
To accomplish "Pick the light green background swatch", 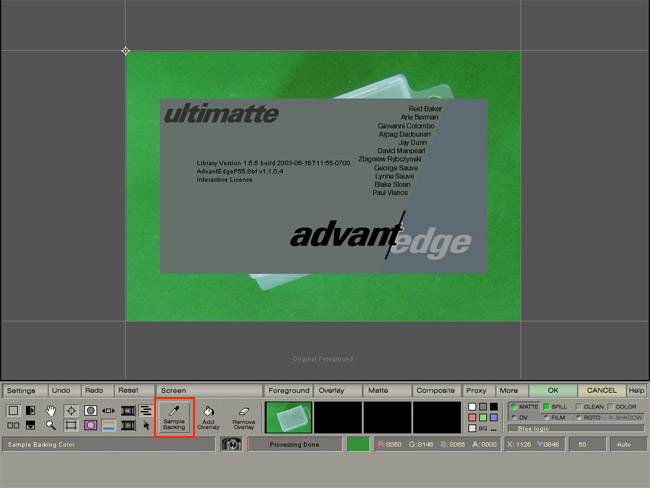I will point(483,417).
